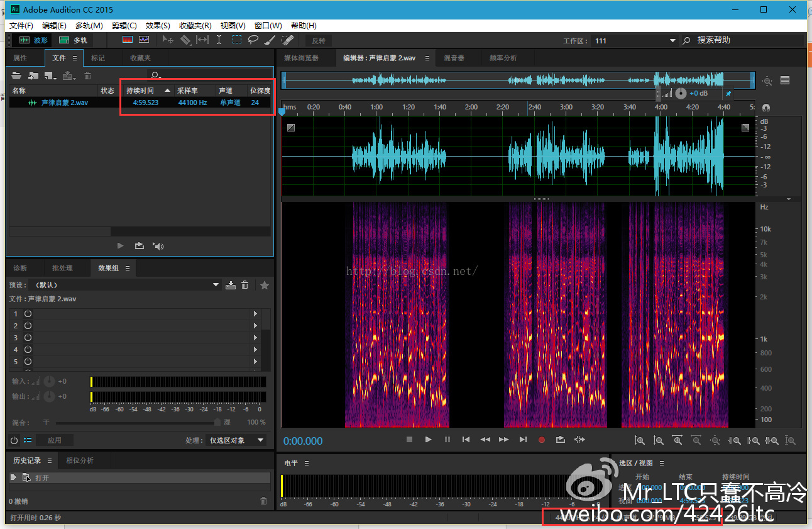Click the headphones icon beside the timeline
The width and height of the screenshot is (812, 529).
(x=766, y=108)
